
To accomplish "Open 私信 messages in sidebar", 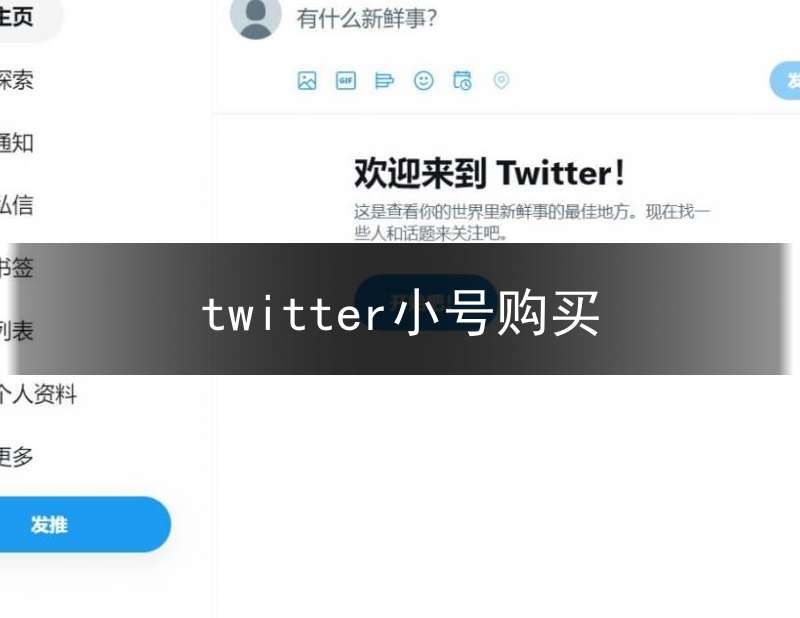I will (x=17, y=205).
